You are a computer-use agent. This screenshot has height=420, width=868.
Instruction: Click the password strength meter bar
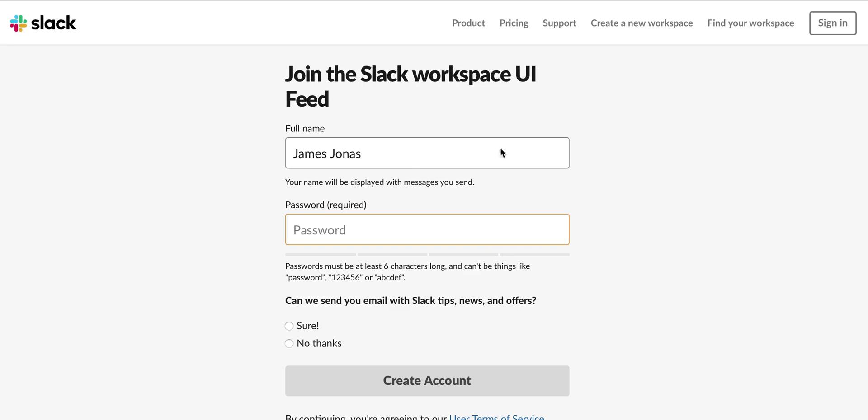pos(427,255)
